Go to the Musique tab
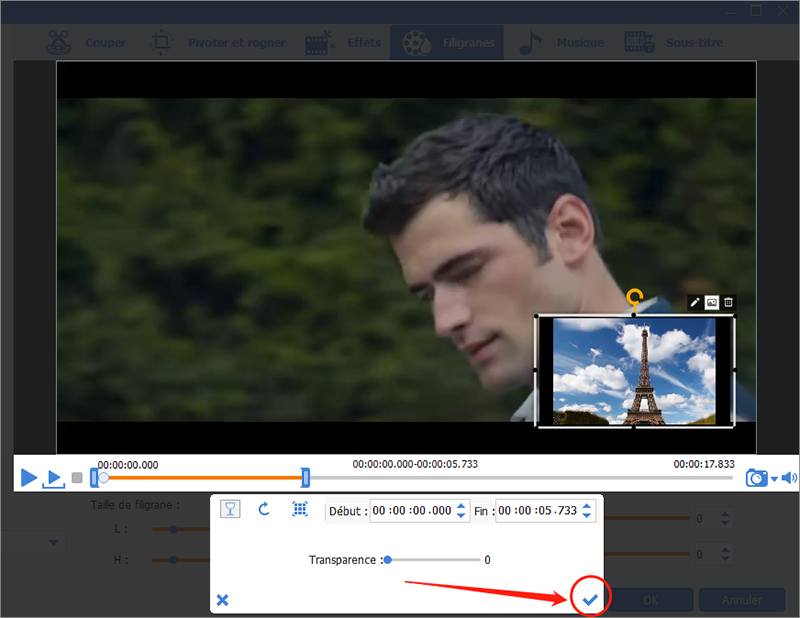Image resolution: width=800 pixels, height=618 pixels. [561, 43]
